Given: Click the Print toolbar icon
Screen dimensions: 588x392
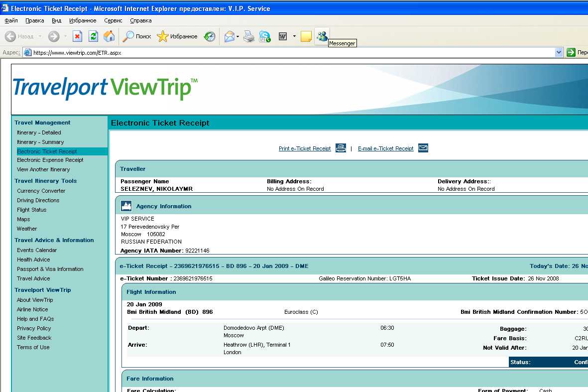Looking at the screenshot, I should tap(249, 36).
